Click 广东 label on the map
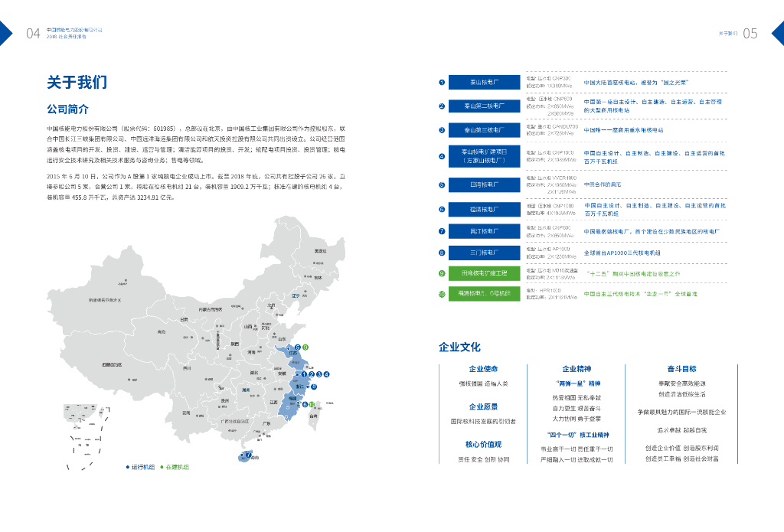 pos(266,423)
